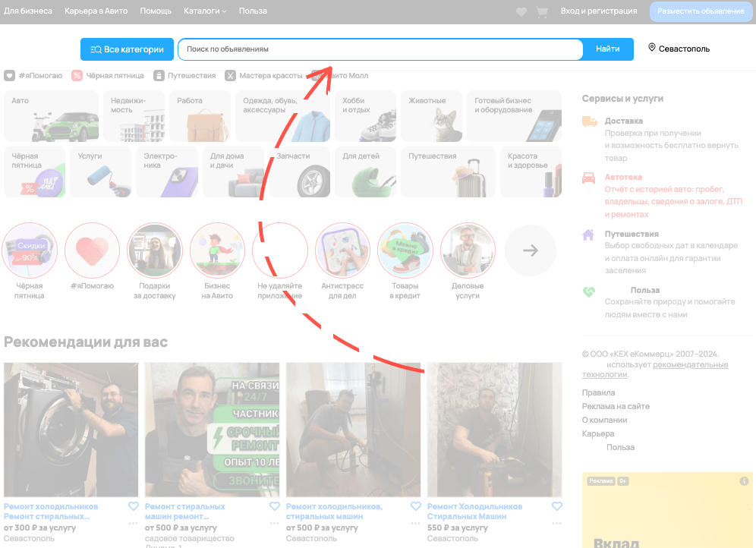
Task: Open О компании footer link
Action: [x=605, y=420]
